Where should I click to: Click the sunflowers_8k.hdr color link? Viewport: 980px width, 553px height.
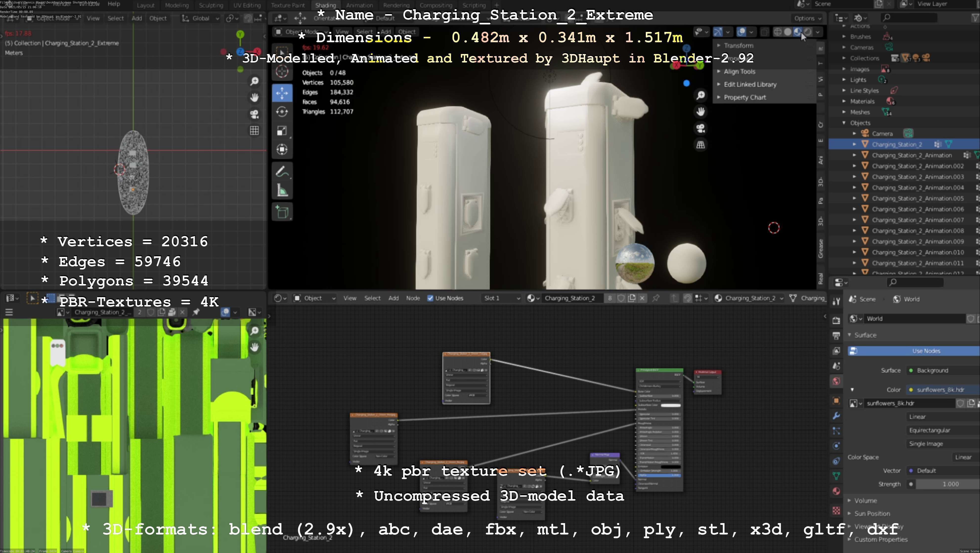pos(943,390)
